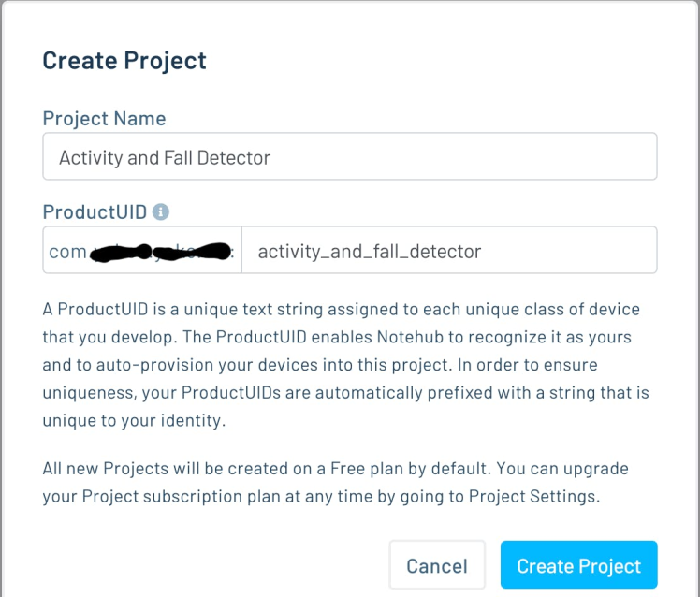This screenshot has height=597, width=700.
Task: Click the Create Project dialog heading
Action: click(x=124, y=61)
